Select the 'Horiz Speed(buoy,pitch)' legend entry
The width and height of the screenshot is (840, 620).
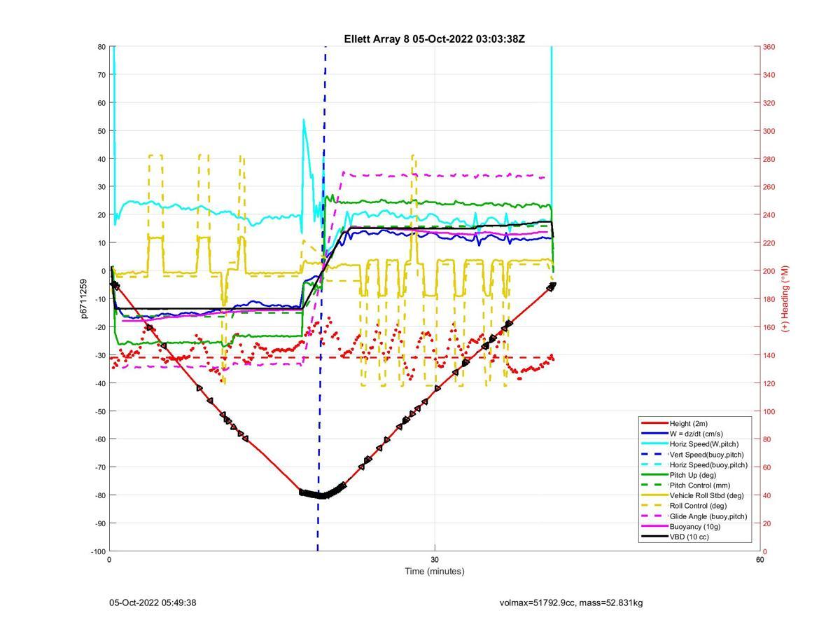[x=708, y=464]
